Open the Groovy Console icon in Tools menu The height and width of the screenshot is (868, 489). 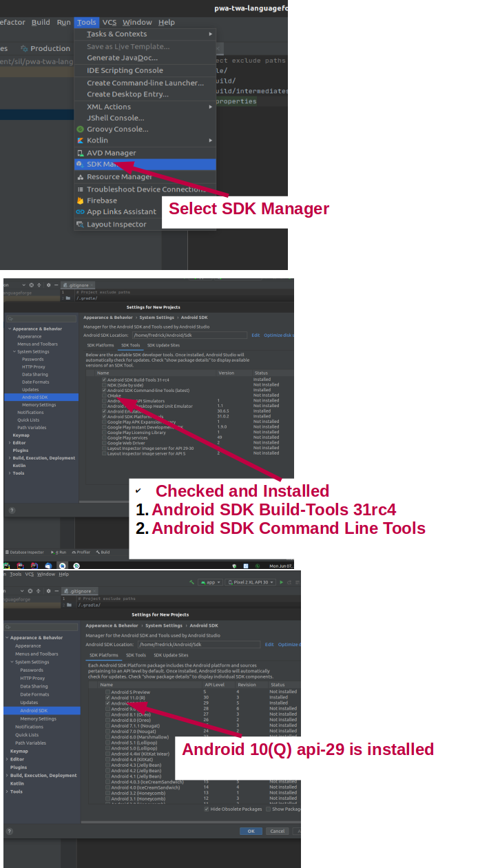click(x=81, y=129)
